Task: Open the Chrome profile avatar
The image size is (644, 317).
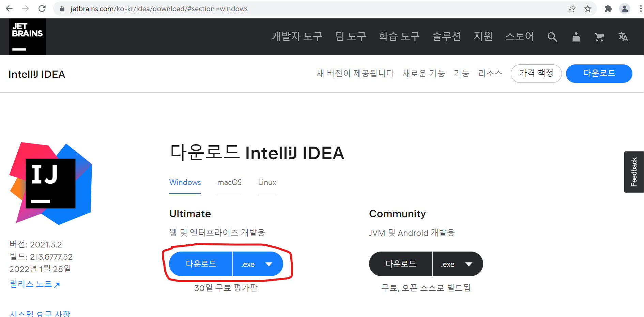Action: click(625, 9)
